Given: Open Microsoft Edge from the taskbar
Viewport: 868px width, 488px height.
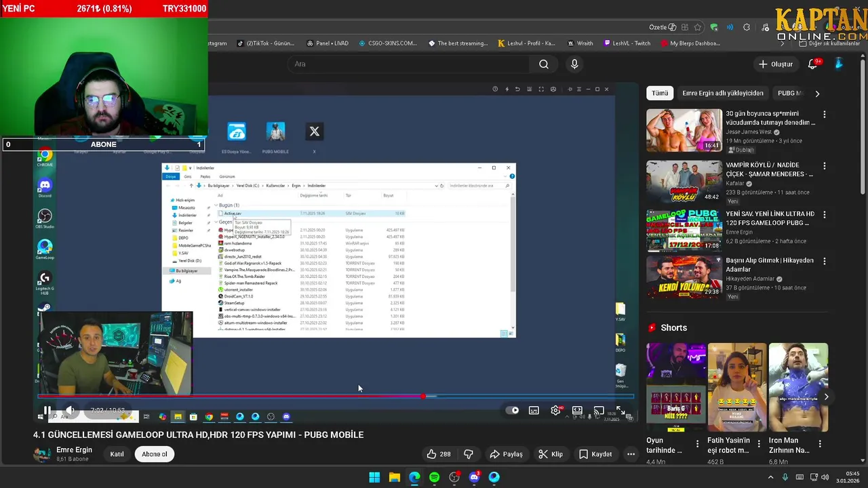Looking at the screenshot, I should pyautogui.click(x=414, y=477).
